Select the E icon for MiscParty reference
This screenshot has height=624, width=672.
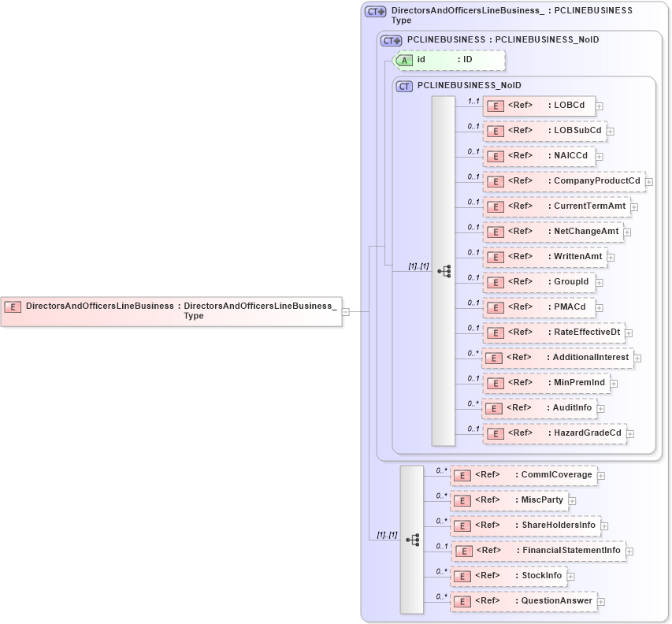pyautogui.click(x=462, y=500)
